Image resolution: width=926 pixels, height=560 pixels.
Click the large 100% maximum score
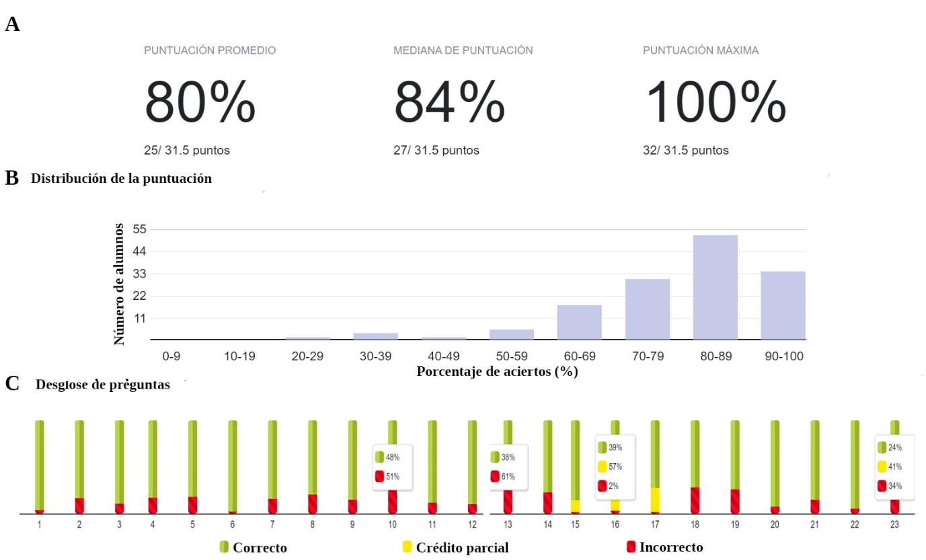coord(716,102)
